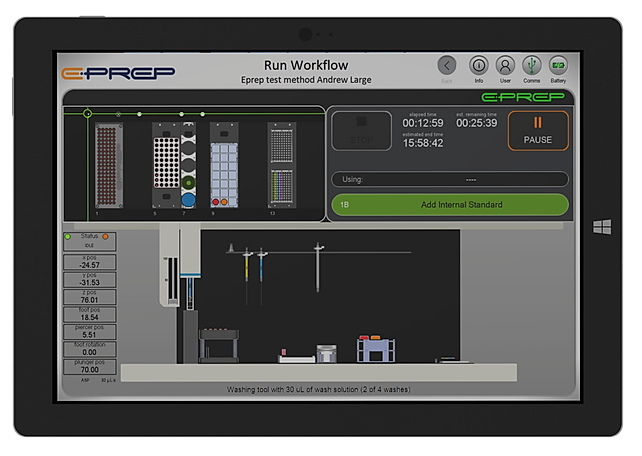Open the Info panel

point(478,65)
